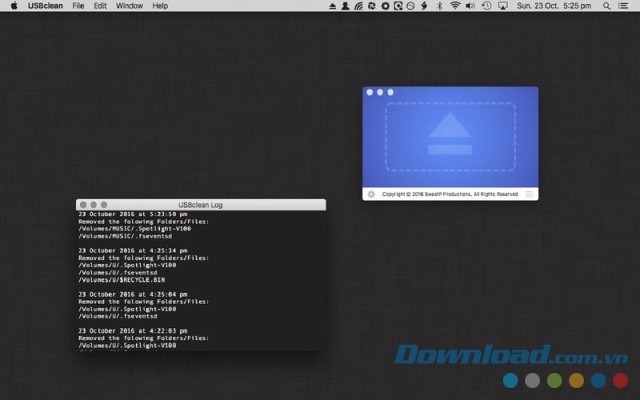This screenshot has width=640, height=400.
Task: Zoom the USBclean Log window
Action: coord(104,204)
